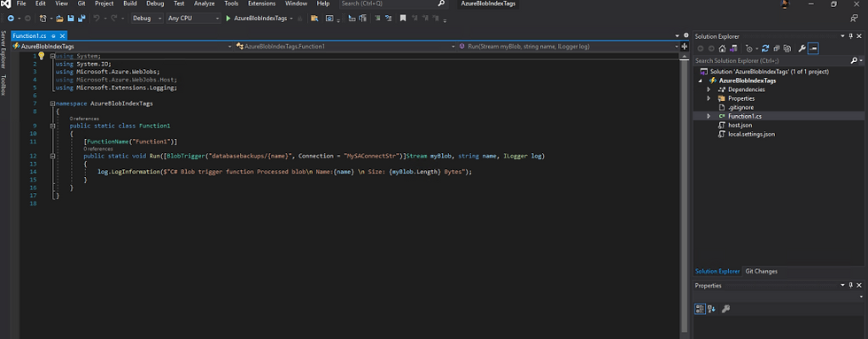
Task: Click the 0 references link above Run method
Action: [x=98, y=149]
